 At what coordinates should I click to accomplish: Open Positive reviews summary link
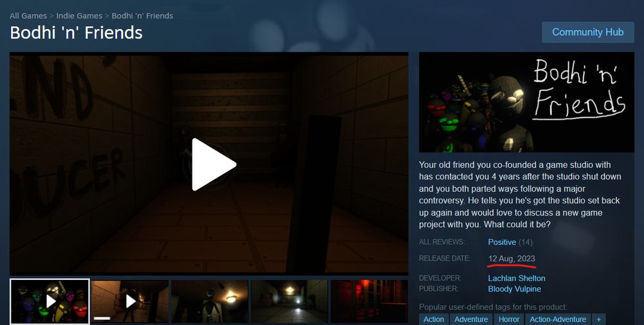[x=502, y=242]
